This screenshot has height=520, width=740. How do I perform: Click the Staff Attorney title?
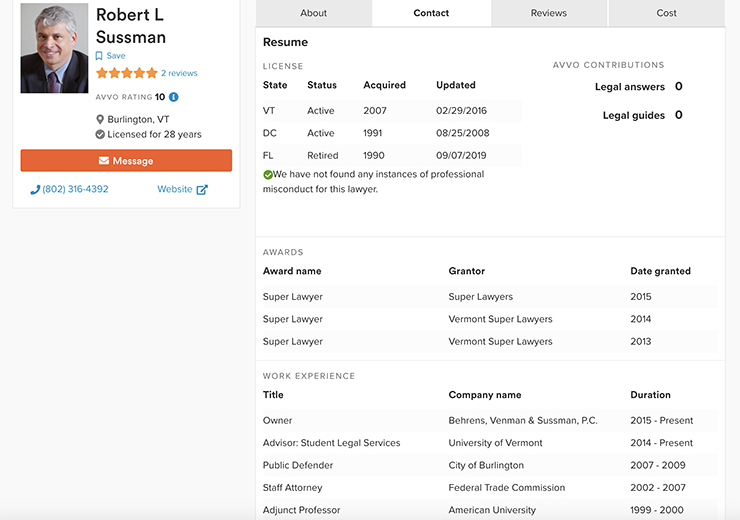tap(293, 488)
